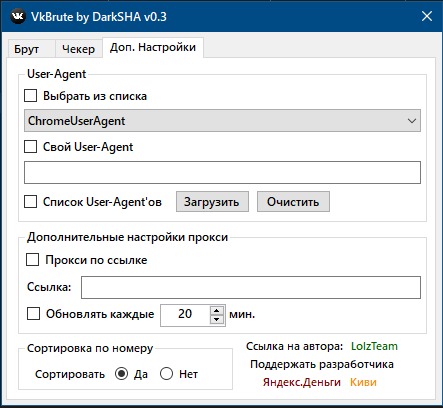This screenshot has width=443, height=408.
Task: Click into the Ссылка input field
Action: point(251,287)
